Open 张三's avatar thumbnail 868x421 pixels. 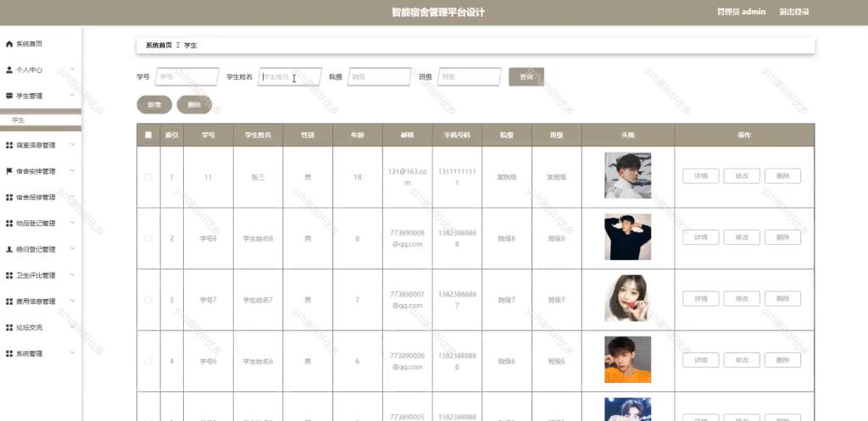(627, 175)
